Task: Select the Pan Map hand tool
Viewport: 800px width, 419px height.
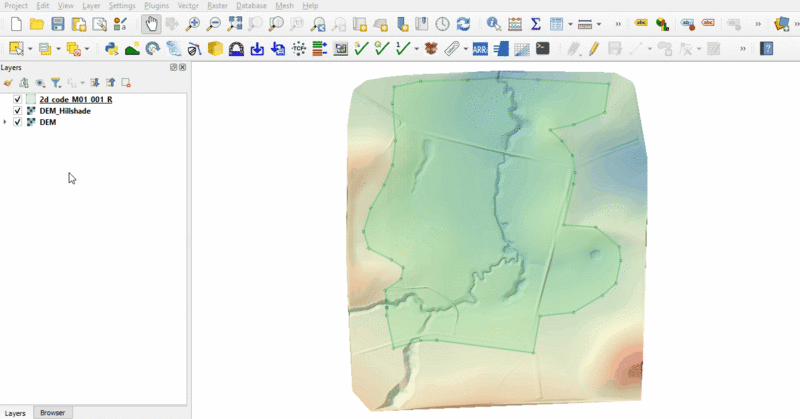Action: [x=150, y=24]
